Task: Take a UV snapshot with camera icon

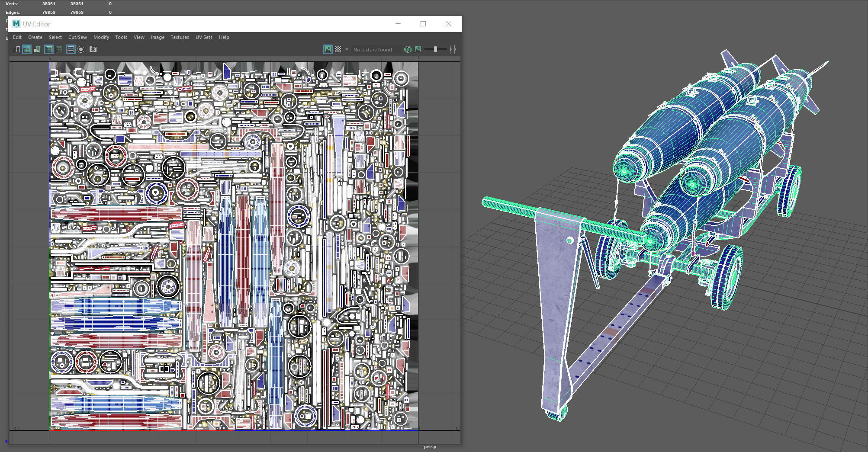Action: pyautogui.click(x=93, y=49)
